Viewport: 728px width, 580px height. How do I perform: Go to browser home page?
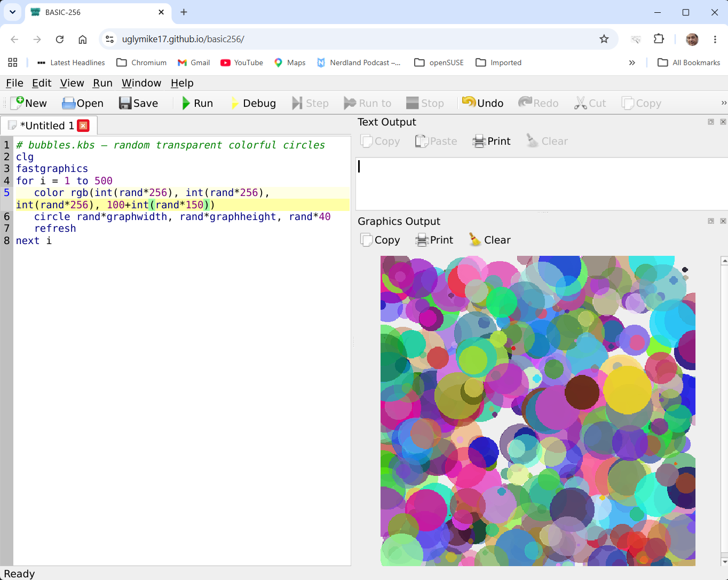pyautogui.click(x=83, y=39)
